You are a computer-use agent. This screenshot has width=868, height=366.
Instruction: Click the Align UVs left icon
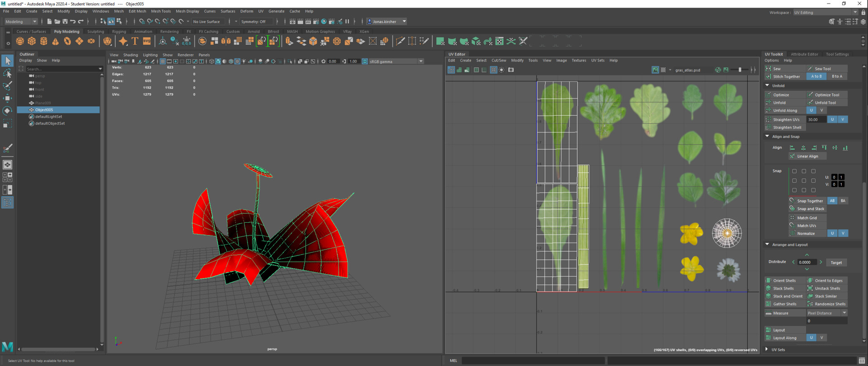point(792,148)
